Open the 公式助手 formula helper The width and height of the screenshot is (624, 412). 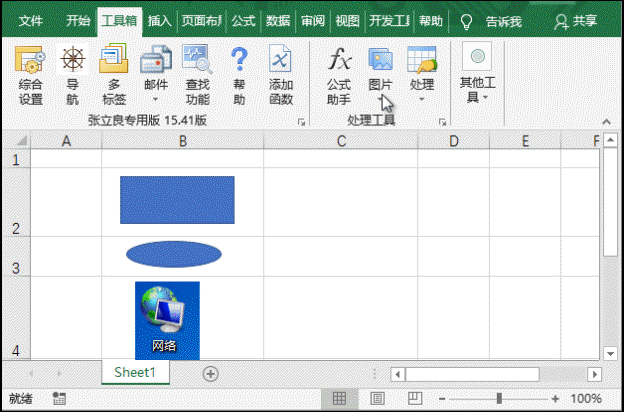click(339, 74)
